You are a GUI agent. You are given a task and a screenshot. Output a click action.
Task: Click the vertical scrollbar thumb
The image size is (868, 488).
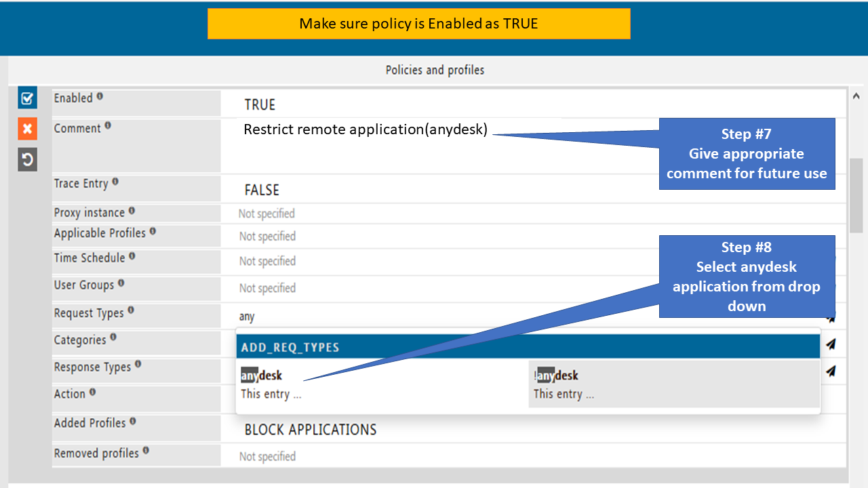click(856, 196)
